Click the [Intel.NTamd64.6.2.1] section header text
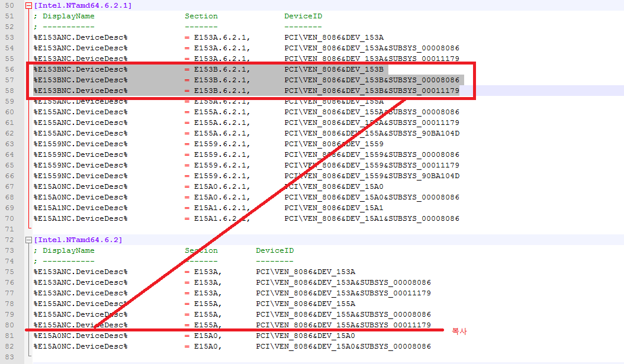 click(x=83, y=5)
